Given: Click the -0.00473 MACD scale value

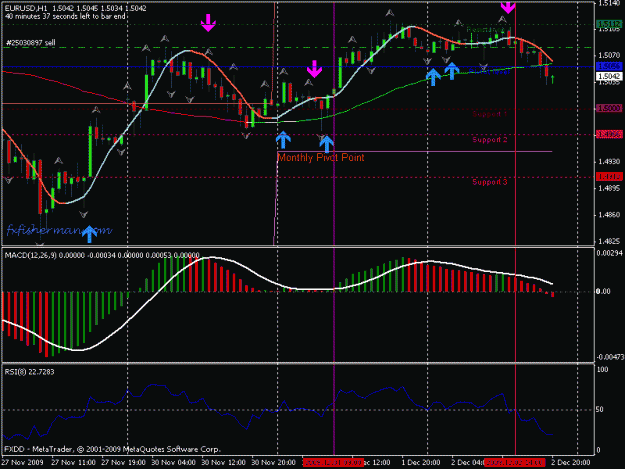Looking at the screenshot, I should point(609,357).
